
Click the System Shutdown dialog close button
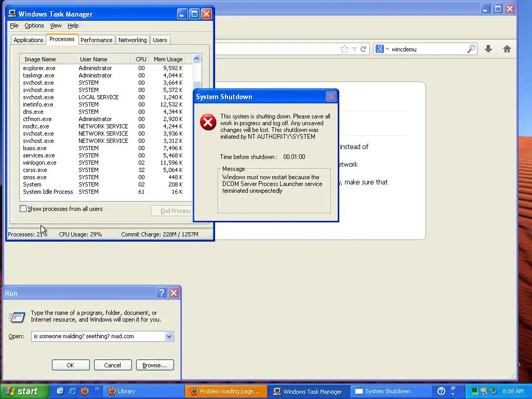331,97
